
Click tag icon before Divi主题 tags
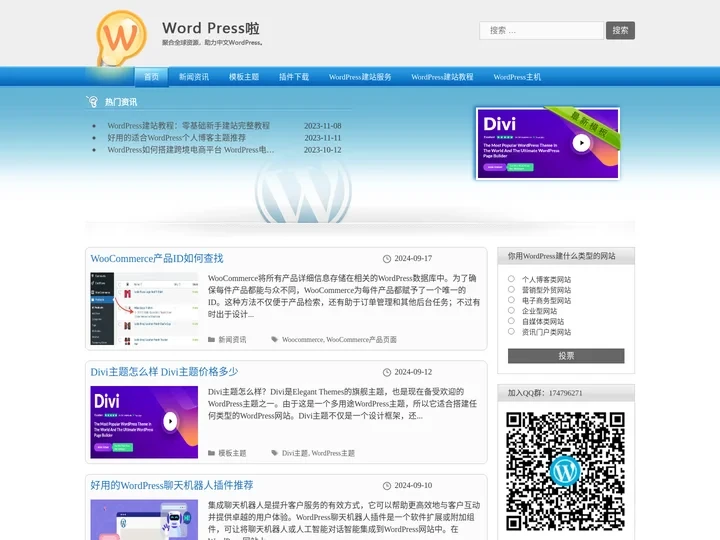click(275, 453)
